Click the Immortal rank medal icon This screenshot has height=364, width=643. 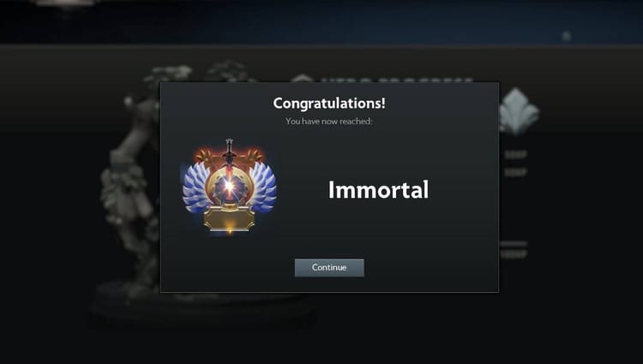[229, 187]
